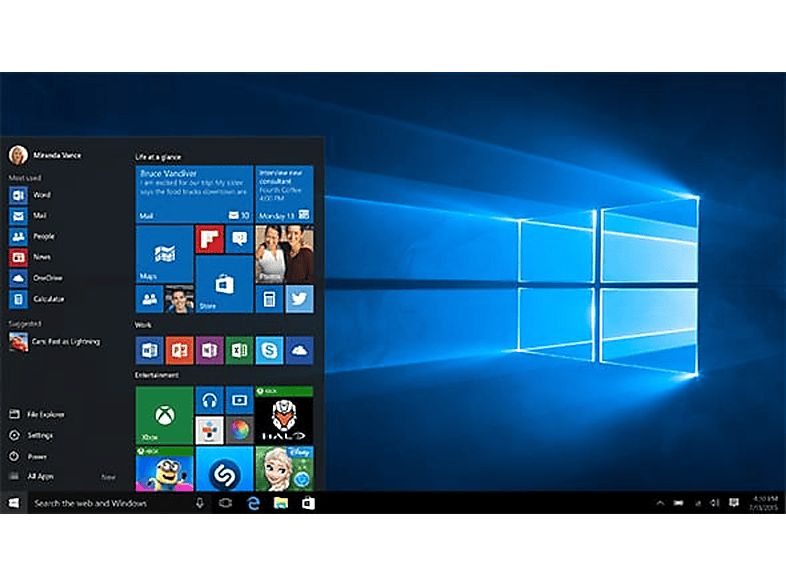Click the taskbar clock and date
Screen dimensions: 786x587
(764, 503)
